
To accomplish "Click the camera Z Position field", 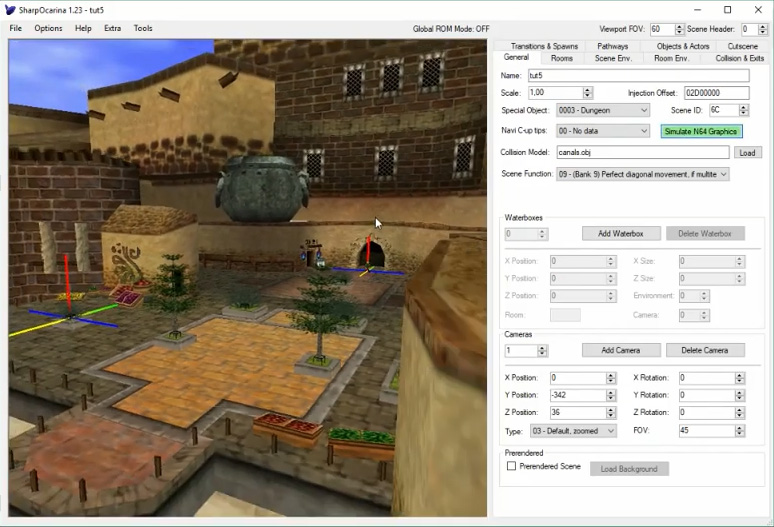I will pos(578,412).
